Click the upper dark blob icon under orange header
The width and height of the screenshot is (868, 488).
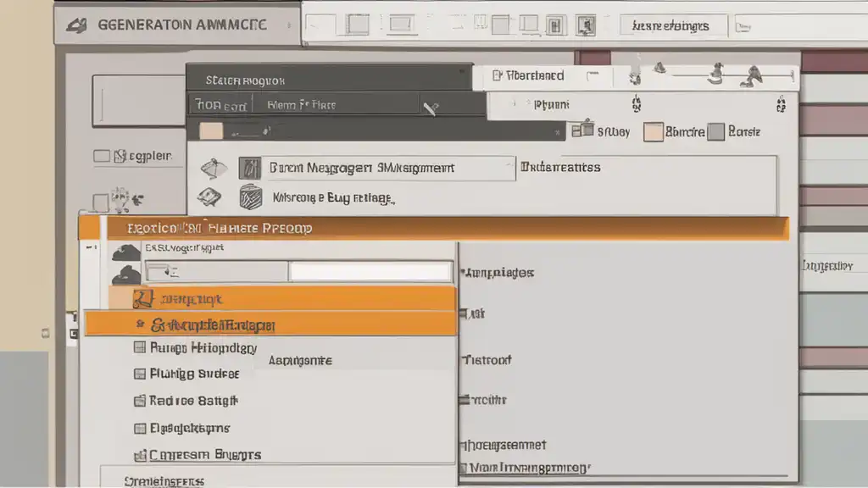pyautogui.click(x=126, y=252)
